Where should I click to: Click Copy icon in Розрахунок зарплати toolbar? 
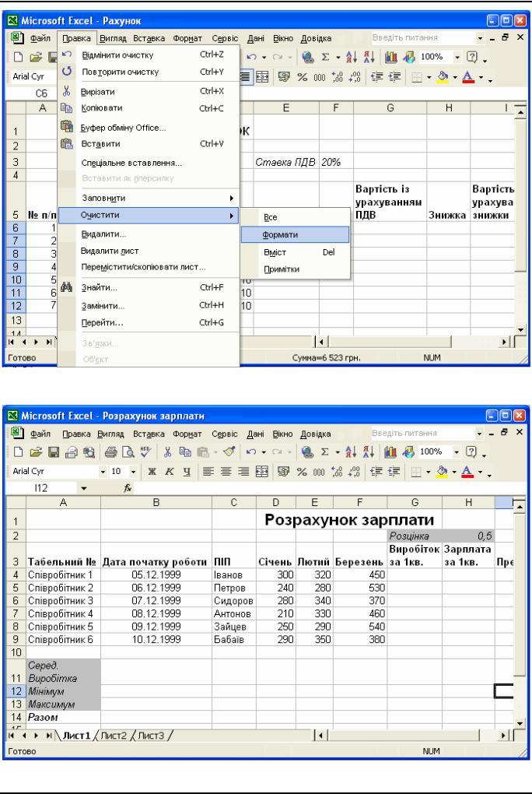click(x=185, y=451)
